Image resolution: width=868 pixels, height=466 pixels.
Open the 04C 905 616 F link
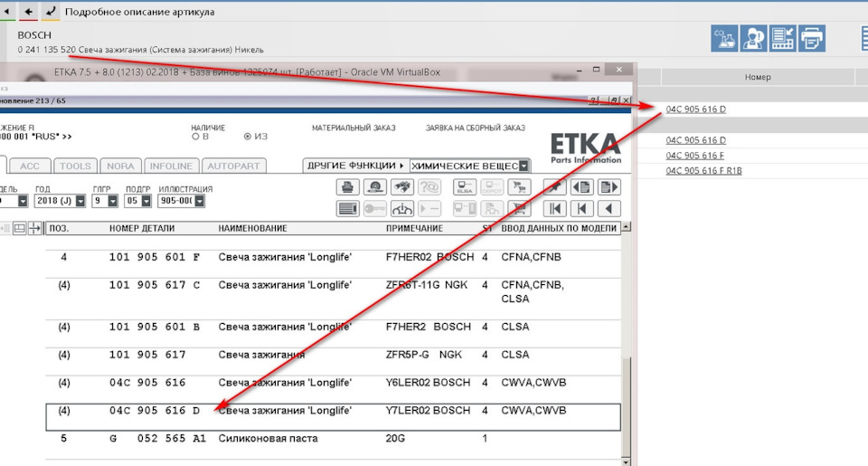tap(694, 156)
